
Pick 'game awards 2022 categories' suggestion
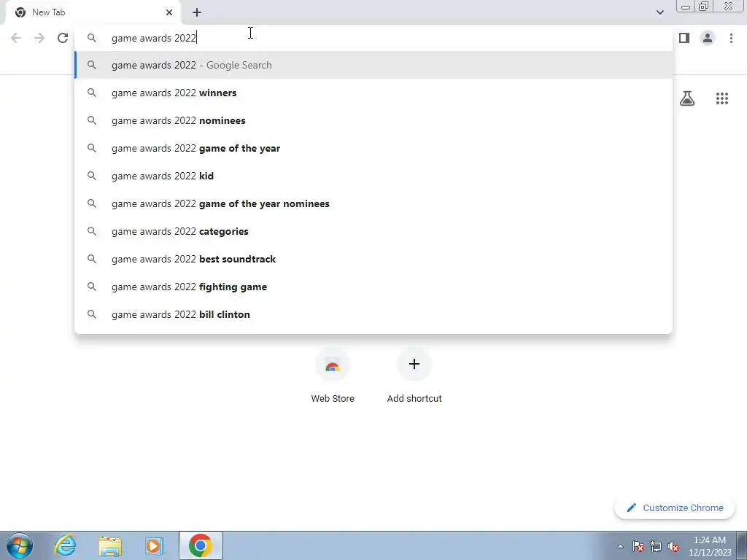coord(373,231)
